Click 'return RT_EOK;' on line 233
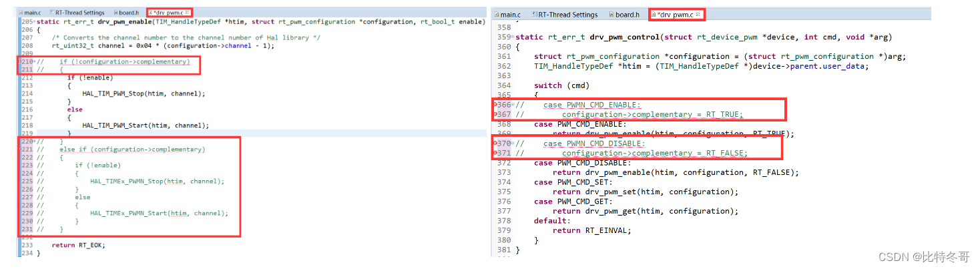The width and height of the screenshot is (980, 269). [x=78, y=246]
